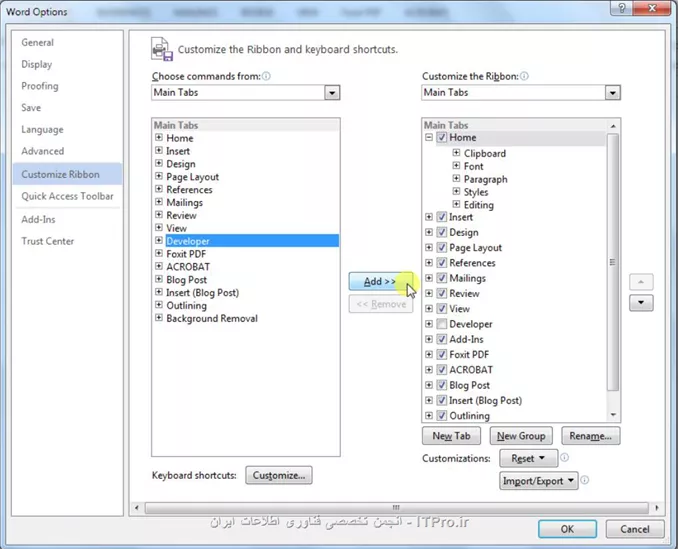Select the Customize Ribbon category
This screenshot has height=549, width=678.
[67, 174]
